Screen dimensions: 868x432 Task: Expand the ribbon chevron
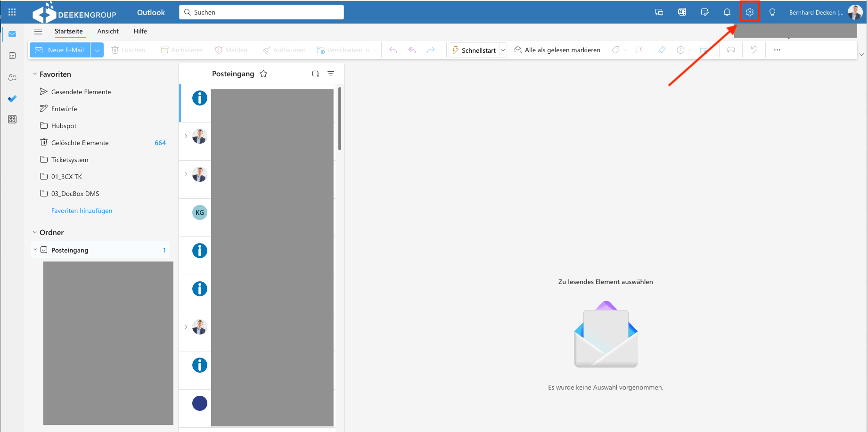(861, 55)
